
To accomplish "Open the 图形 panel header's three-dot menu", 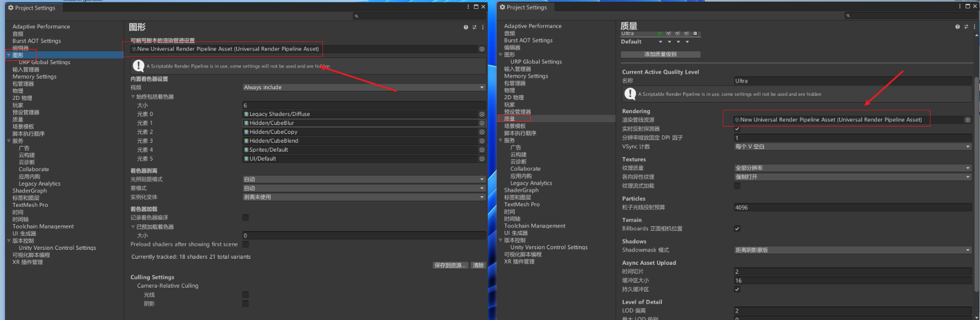I will click(483, 27).
